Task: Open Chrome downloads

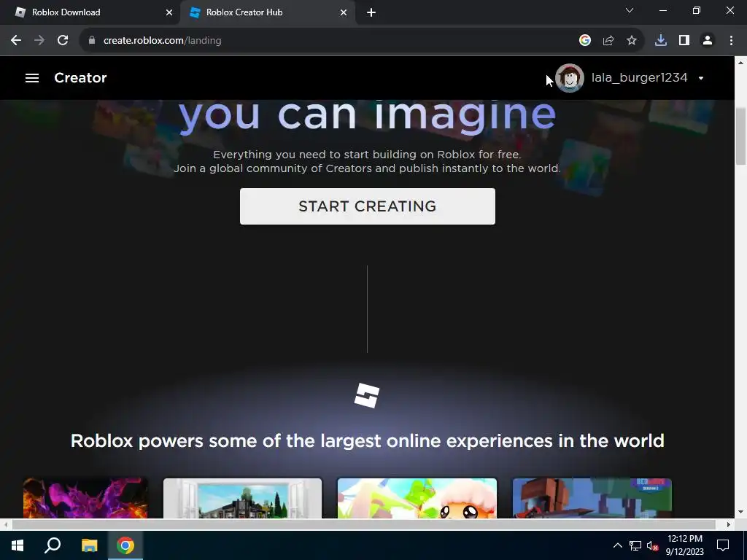Action: pos(661,41)
